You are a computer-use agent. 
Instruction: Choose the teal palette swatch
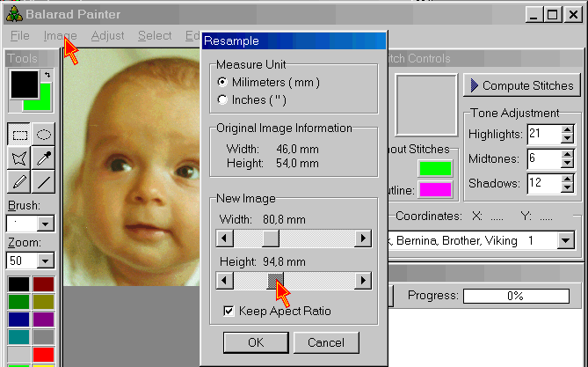(18, 337)
